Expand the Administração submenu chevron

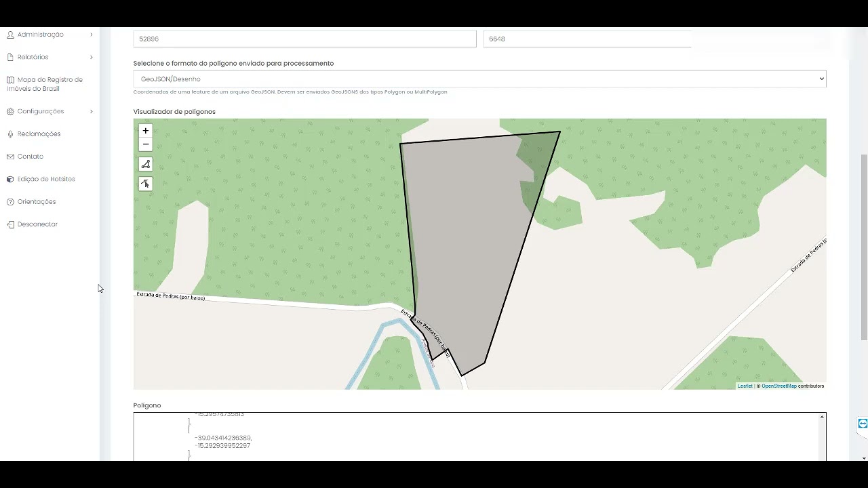(92, 35)
